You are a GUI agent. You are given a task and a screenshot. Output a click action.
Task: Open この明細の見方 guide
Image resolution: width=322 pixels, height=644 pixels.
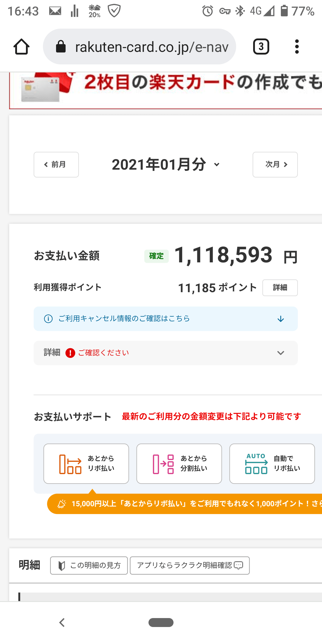point(89,565)
